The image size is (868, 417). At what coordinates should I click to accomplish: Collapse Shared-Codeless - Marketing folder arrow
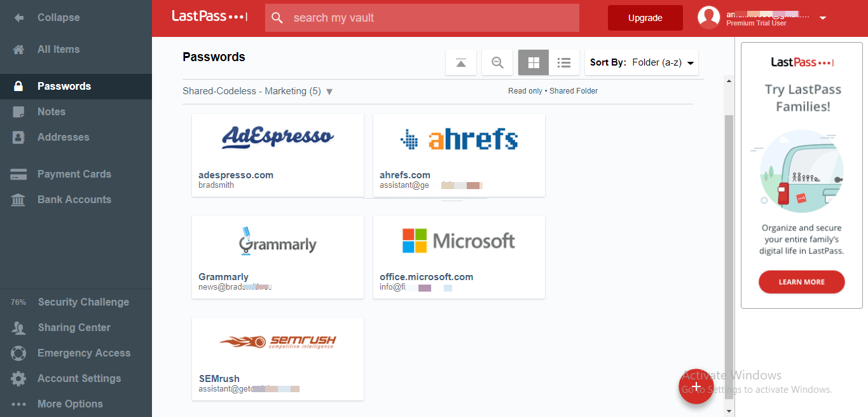click(x=329, y=92)
